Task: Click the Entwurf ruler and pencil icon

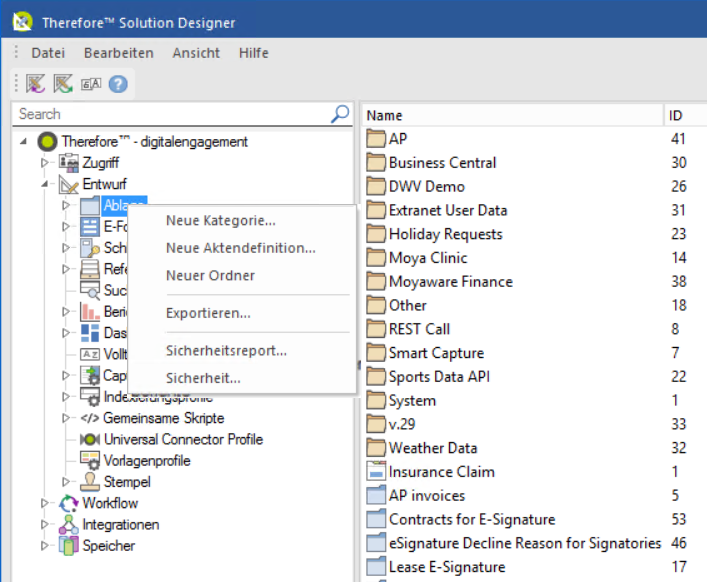Action: pos(69,184)
